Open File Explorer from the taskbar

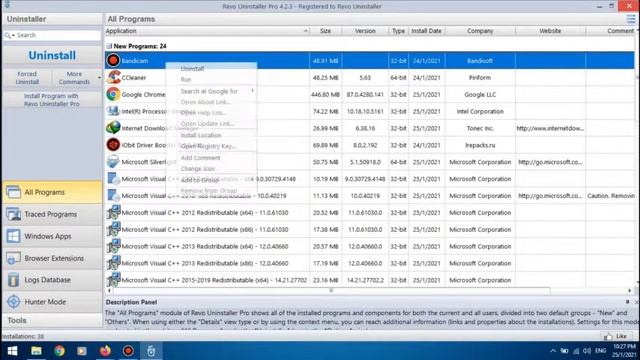coord(36,351)
